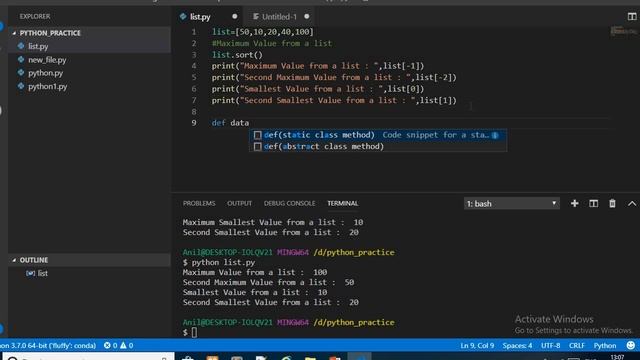Place cursor in line 1 list=[50,10,20,40,100]
The width and height of the screenshot is (640, 360).
pyautogui.click(x=262, y=32)
